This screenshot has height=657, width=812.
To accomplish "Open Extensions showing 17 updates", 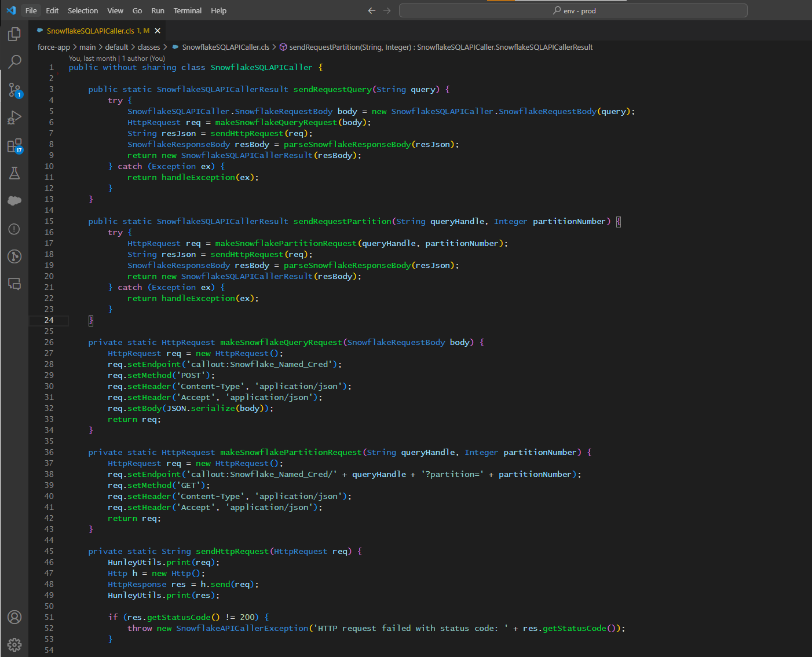I will [14, 145].
